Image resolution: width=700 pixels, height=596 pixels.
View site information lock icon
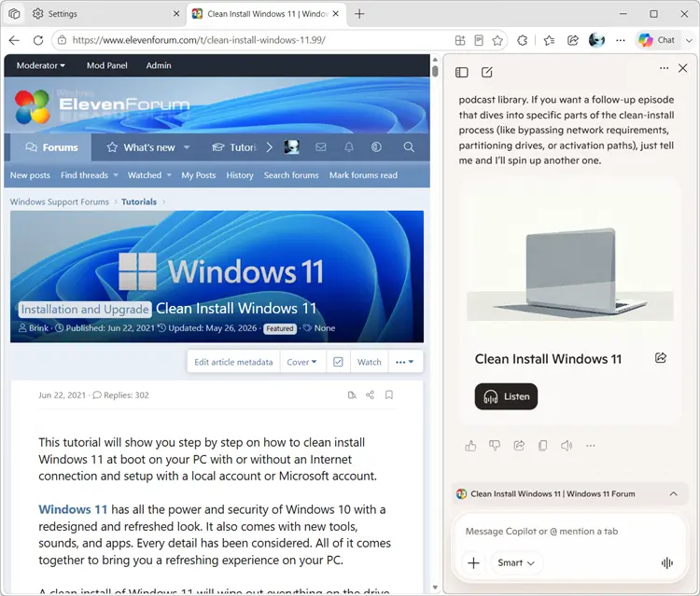[x=62, y=40]
